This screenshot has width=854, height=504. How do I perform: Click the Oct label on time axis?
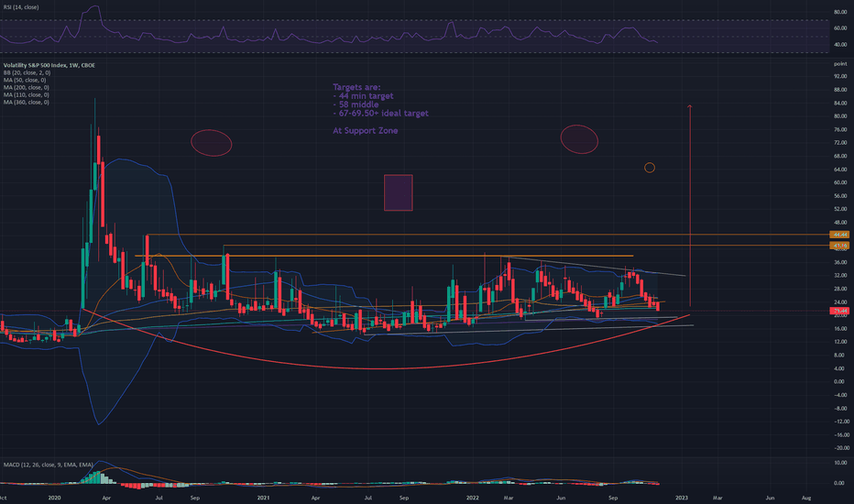(x=4, y=498)
